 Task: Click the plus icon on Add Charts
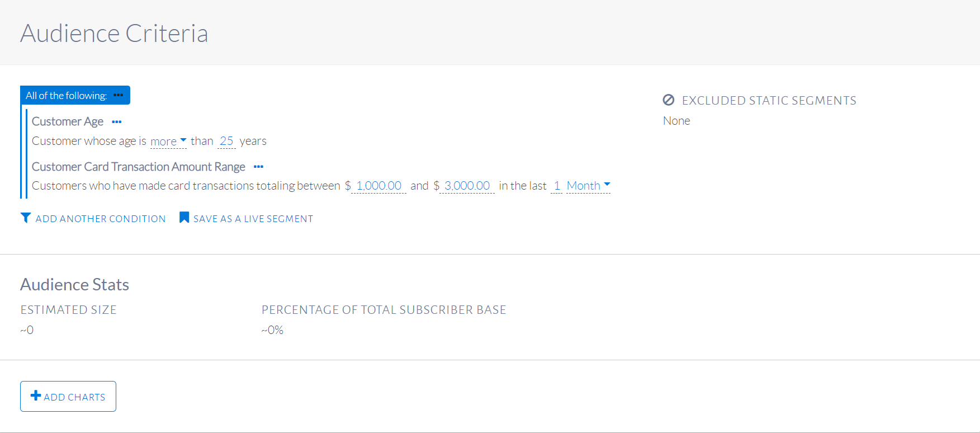[x=36, y=396]
